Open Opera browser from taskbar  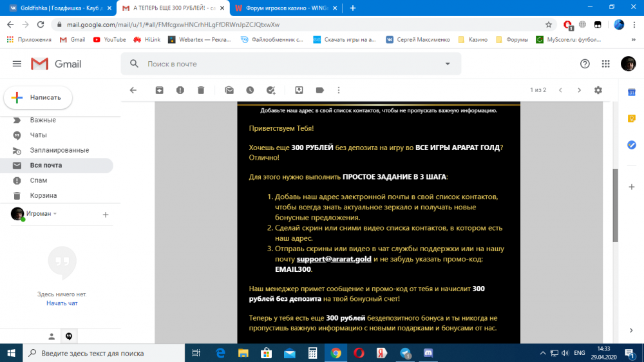point(359,353)
